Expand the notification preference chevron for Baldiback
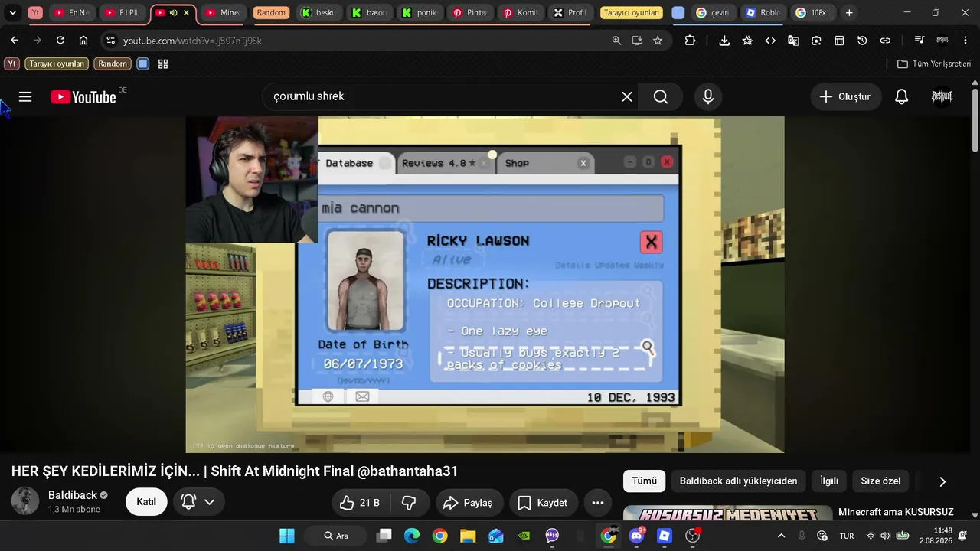This screenshot has height=551, width=980. [x=209, y=502]
